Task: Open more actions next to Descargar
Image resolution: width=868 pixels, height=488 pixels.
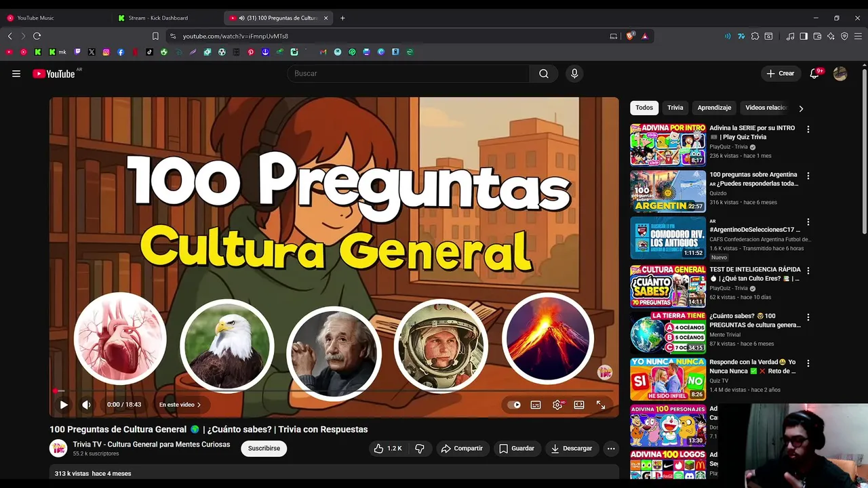Action: 611,448
